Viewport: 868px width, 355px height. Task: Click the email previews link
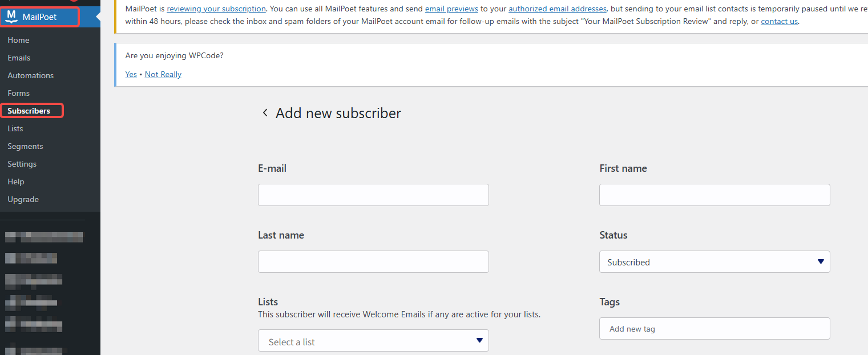pos(451,9)
